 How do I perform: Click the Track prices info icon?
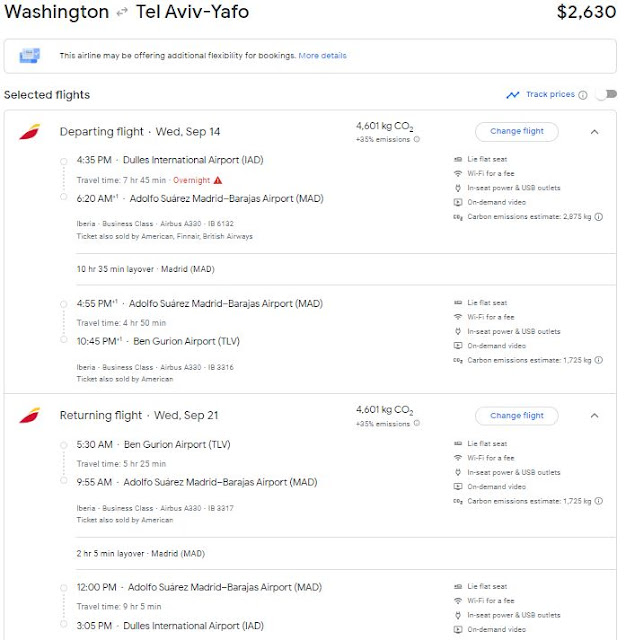click(584, 95)
